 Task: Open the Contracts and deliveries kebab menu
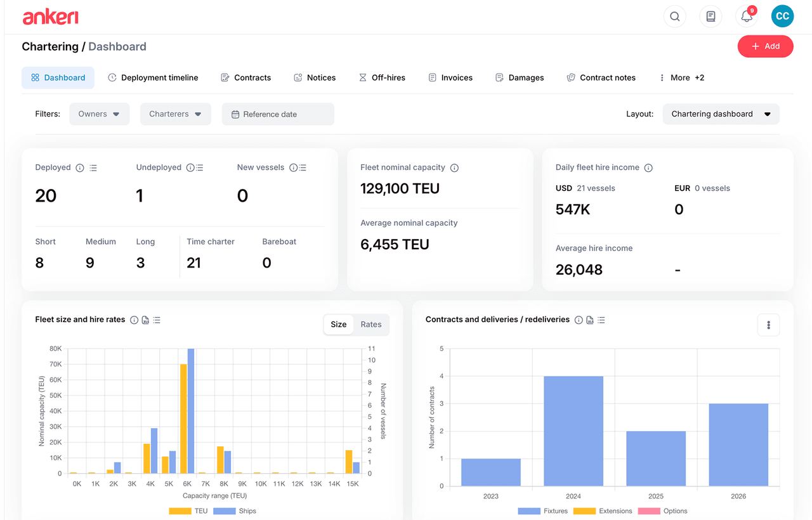768,324
